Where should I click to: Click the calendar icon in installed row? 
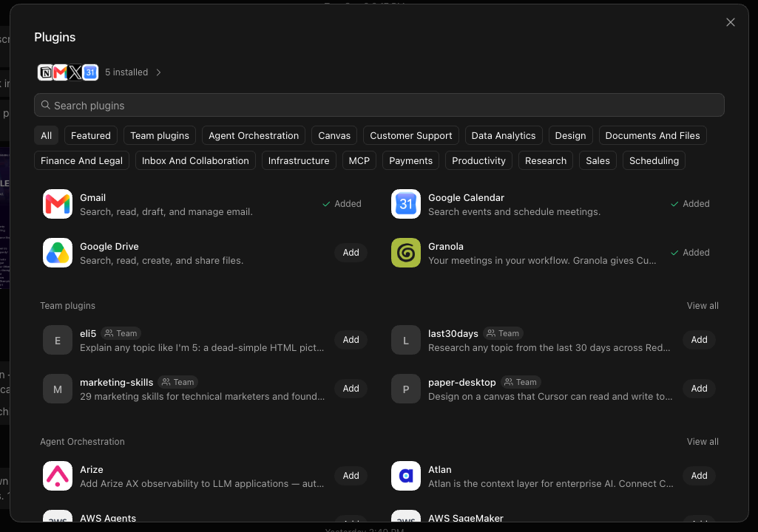(x=90, y=72)
